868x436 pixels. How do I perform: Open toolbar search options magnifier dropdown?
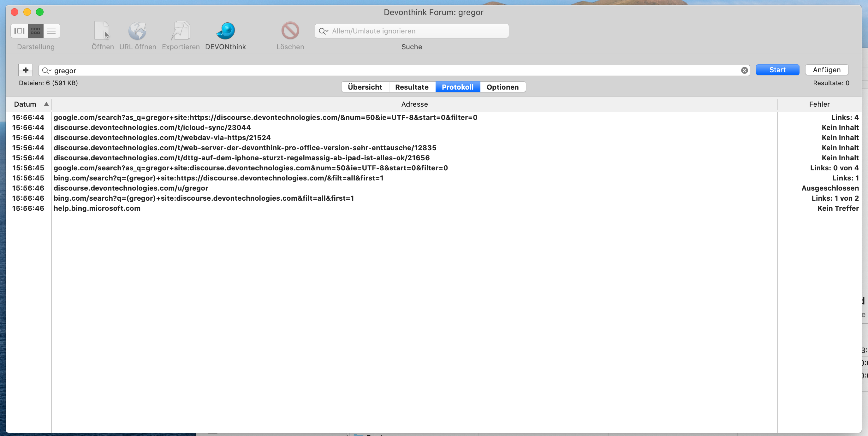click(323, 31)
